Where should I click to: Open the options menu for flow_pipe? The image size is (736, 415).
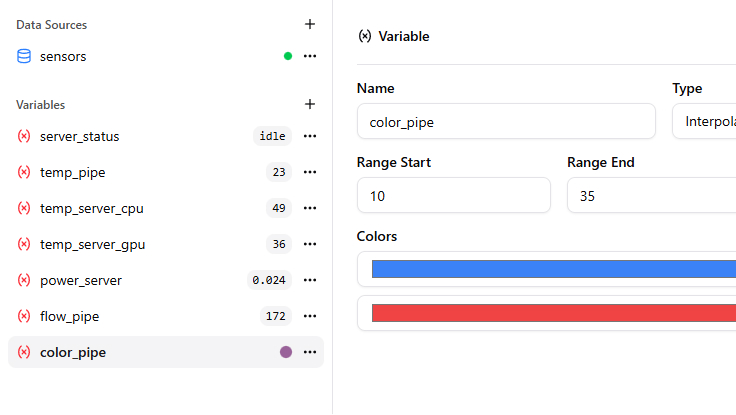(x=310, y=316)
